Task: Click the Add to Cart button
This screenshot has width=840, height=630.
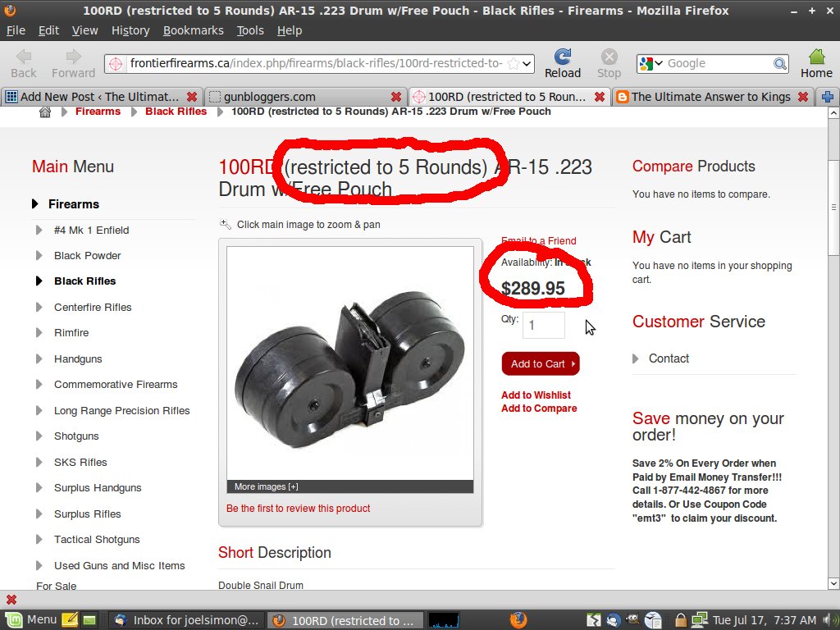Action: pyautogui.click(x=541, y=363)
